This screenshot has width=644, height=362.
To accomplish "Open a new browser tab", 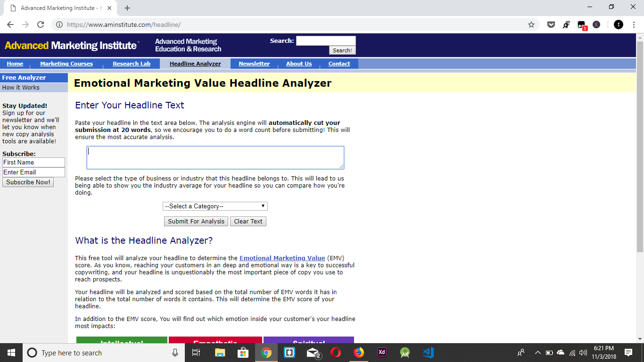I will tap(127, 8).
